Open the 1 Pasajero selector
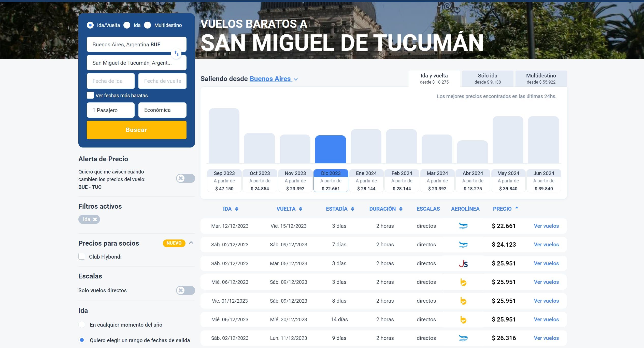 [x=110, y=110]
